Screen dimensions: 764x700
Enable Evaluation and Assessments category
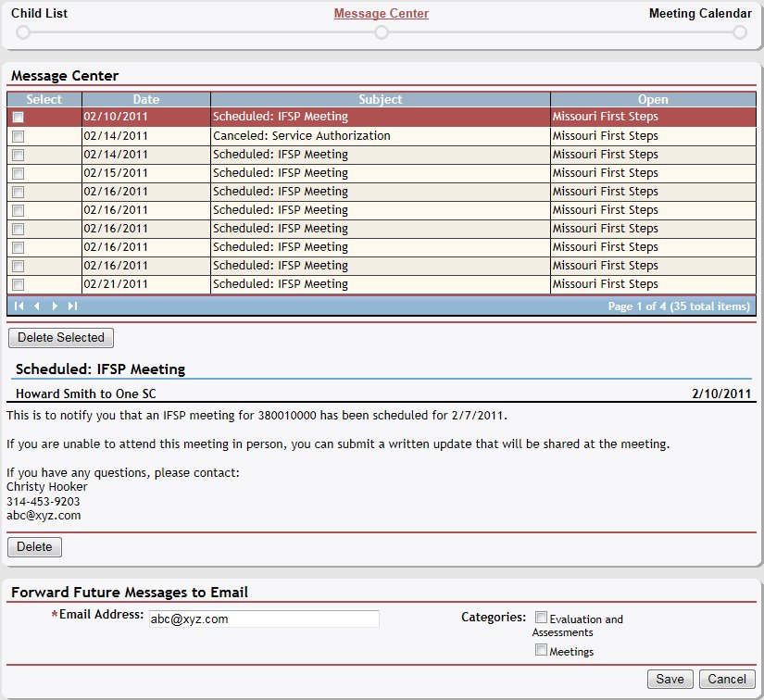[542, 618]
